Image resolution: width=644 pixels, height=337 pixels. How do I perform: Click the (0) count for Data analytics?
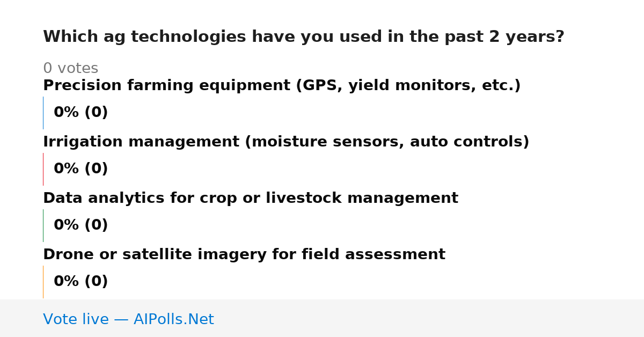[96, 225]
